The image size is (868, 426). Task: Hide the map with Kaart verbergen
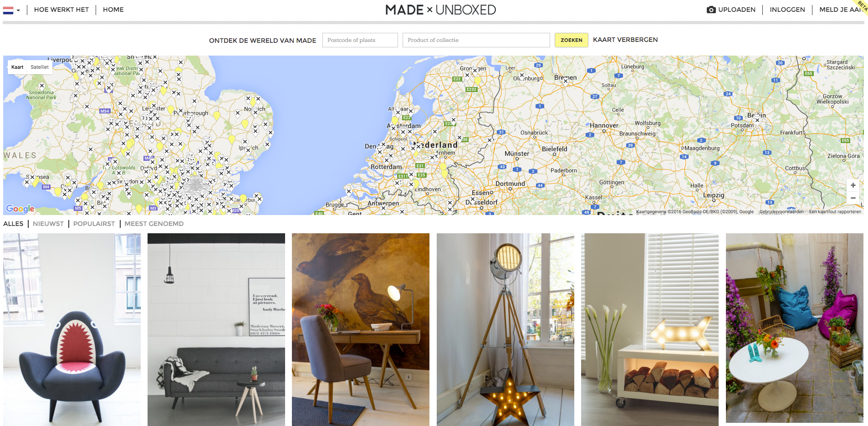coord(625,40)
